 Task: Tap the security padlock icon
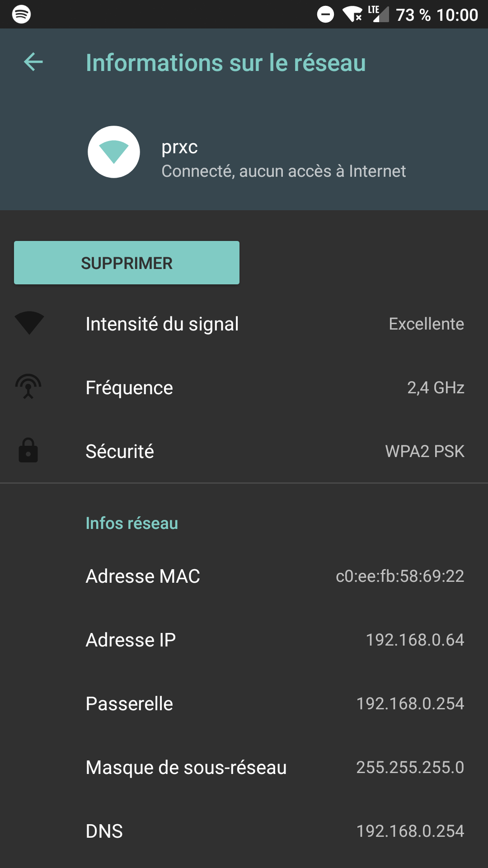tap(28, 450)
